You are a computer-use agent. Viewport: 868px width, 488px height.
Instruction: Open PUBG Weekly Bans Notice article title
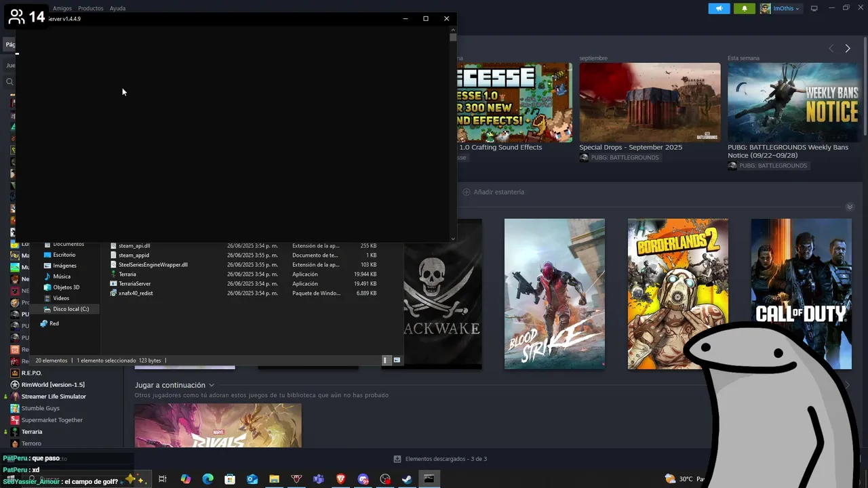pos(788,150)
